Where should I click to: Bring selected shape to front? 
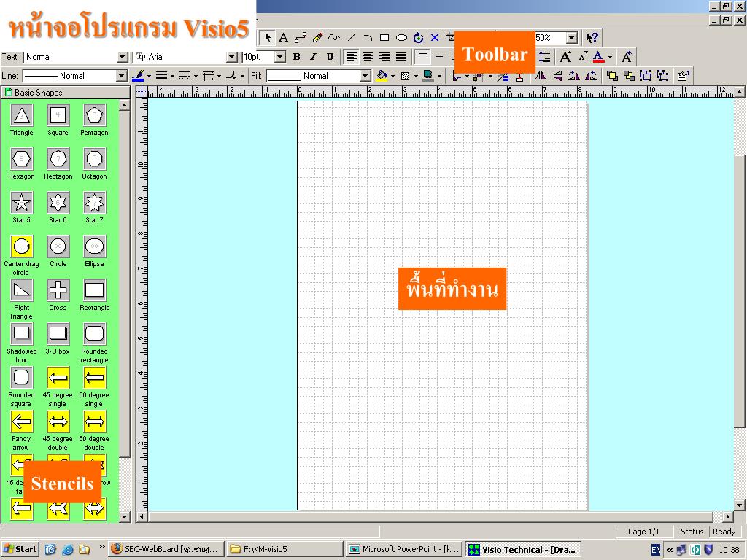coord(612,76)
